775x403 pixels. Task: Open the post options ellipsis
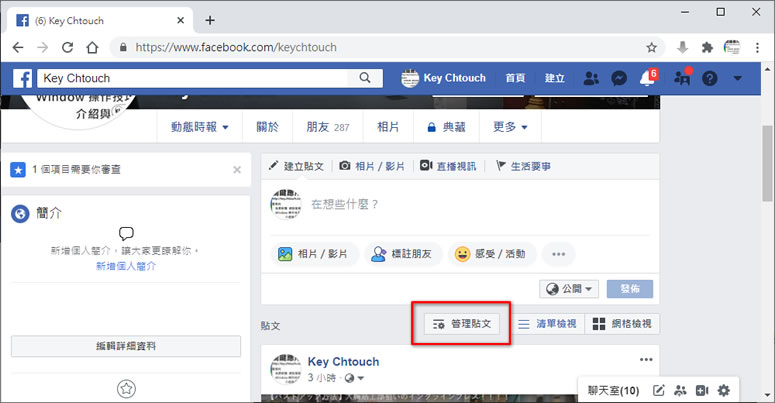[x=646, y=359]
